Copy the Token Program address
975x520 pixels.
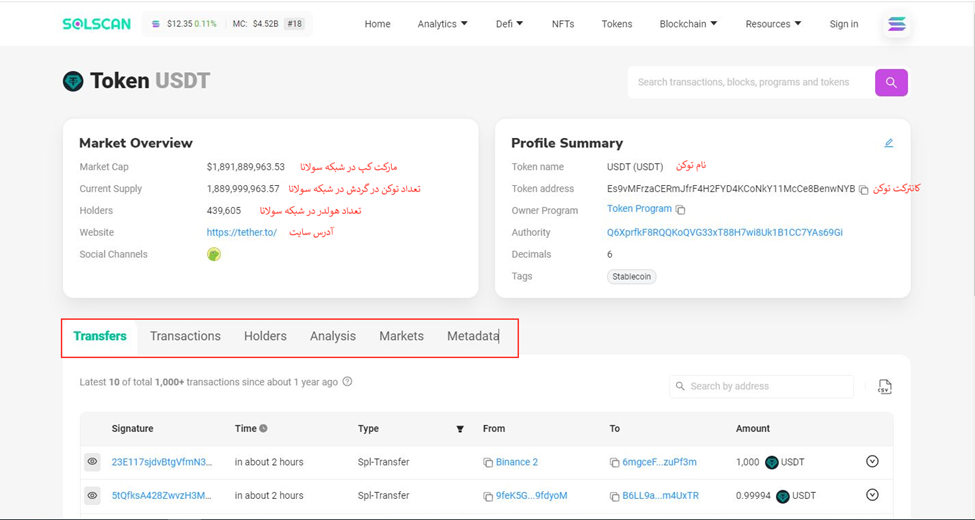(x=680, y=210)
